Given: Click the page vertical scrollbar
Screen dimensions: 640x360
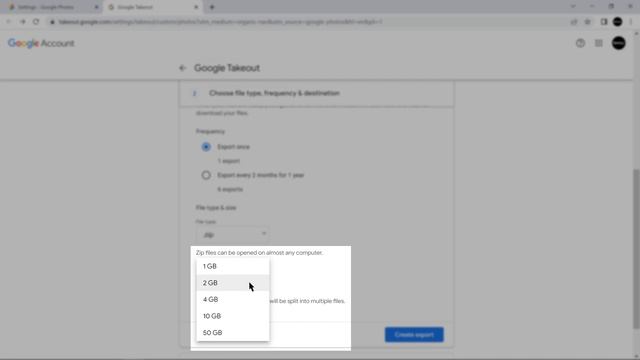Looking at the screenshot, I should click(636, 248).
